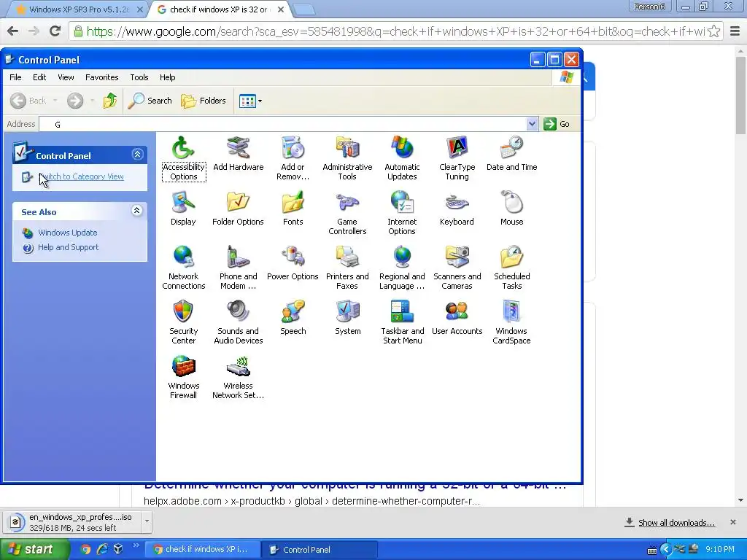Bookmark page with star icon
The height and width of the screenshot is (560, 747).
713,31
